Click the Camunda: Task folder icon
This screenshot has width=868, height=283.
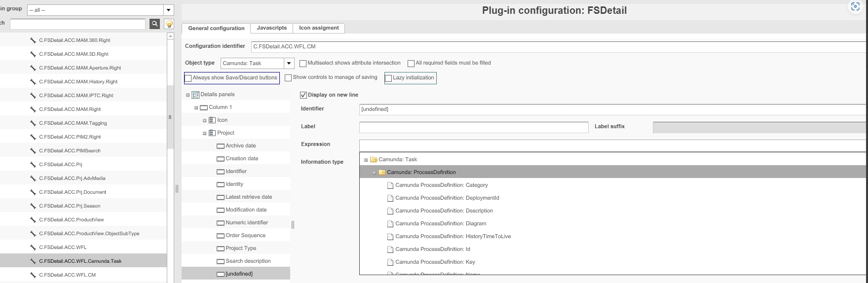pyautogui.click(x=374, y=160)
